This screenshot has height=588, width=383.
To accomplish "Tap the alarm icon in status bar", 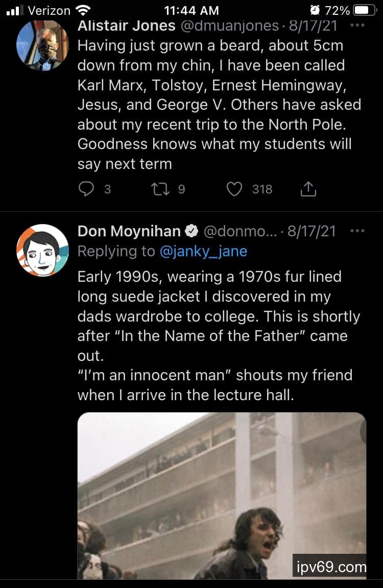I will 315,10.
